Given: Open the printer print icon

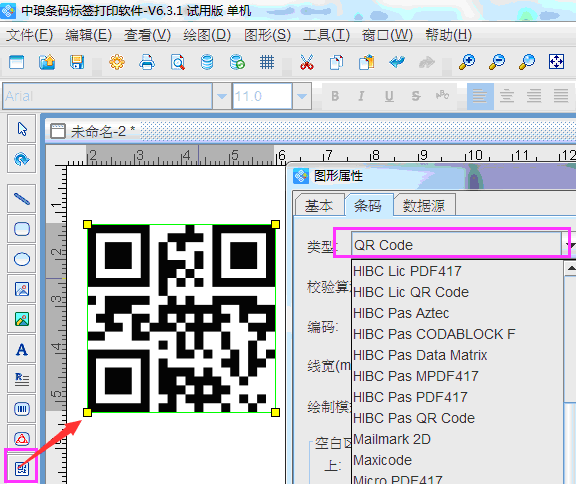Looking at the screenshot, I should coord(147,62).
